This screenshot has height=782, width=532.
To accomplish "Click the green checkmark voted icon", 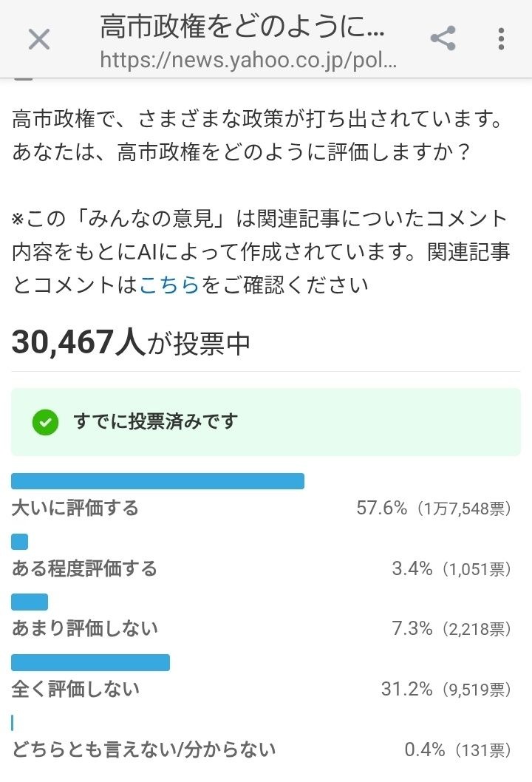I will [x=45, y=422].
